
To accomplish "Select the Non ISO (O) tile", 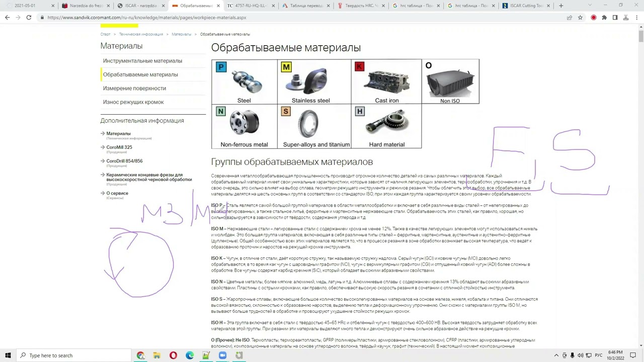I will coord(450,81).
